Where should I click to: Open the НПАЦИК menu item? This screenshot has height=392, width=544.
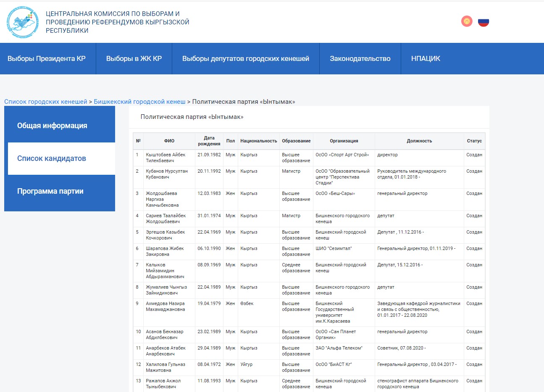(x=426, y=59)
